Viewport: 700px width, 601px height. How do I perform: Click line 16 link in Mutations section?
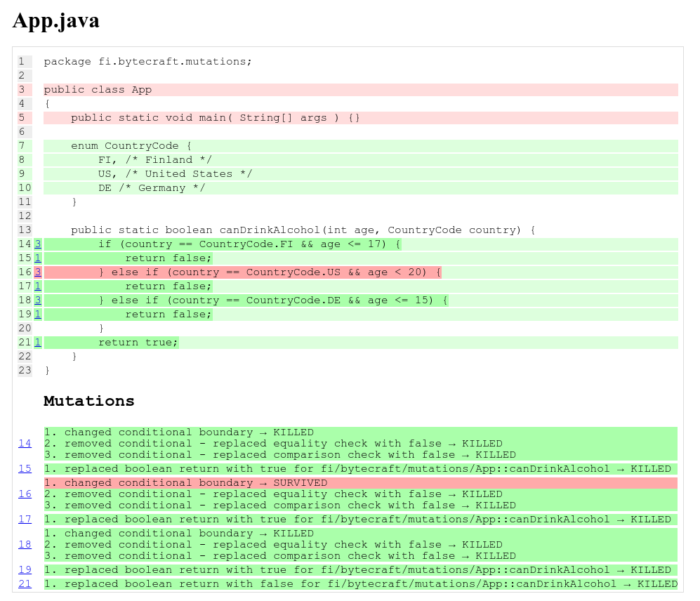pos(25,494)
